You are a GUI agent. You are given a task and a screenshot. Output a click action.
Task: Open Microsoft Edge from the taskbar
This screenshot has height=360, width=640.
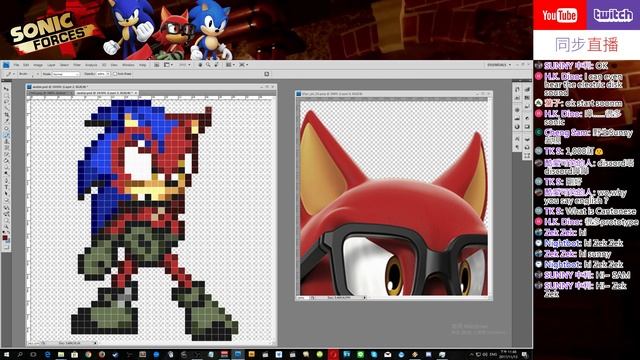click(x=47, y=354)
